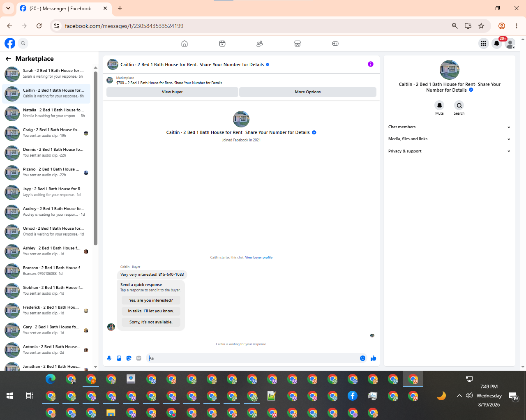Image resolution: width=526 pixels, height=420 pixels.
Task: Open the Windows notification center
Action: 514,396
